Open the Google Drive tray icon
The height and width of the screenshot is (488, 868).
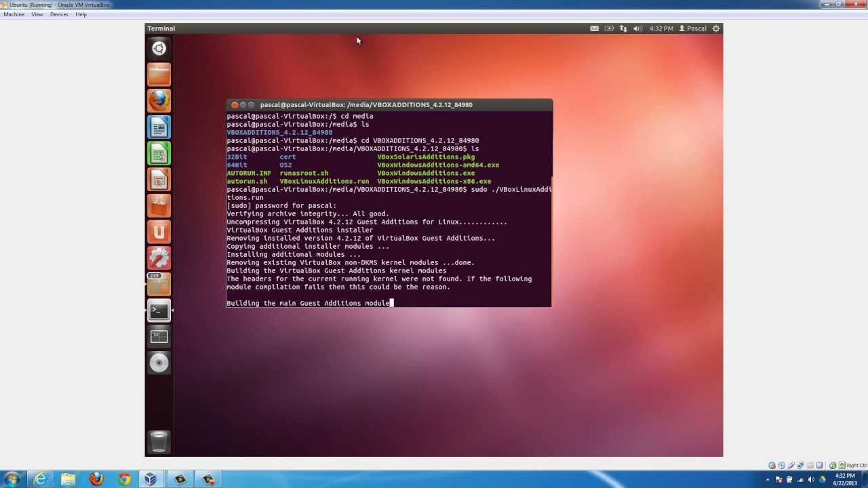pyautogui.click(x=822, y=480)
